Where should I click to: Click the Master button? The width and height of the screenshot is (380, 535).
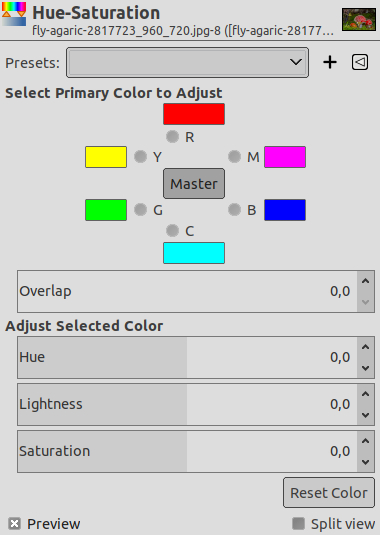pyautogui.click(x=194, y=184)
